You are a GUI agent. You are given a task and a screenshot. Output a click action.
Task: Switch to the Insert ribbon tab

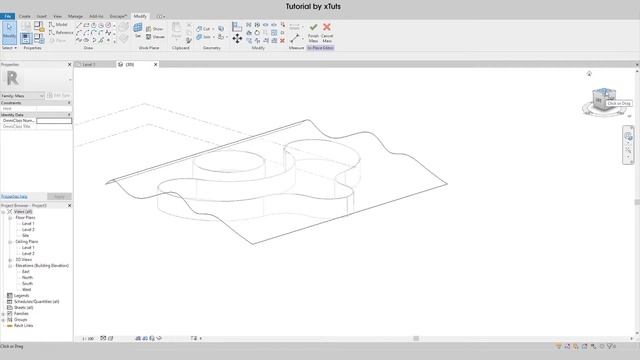[x=41, y=16]
